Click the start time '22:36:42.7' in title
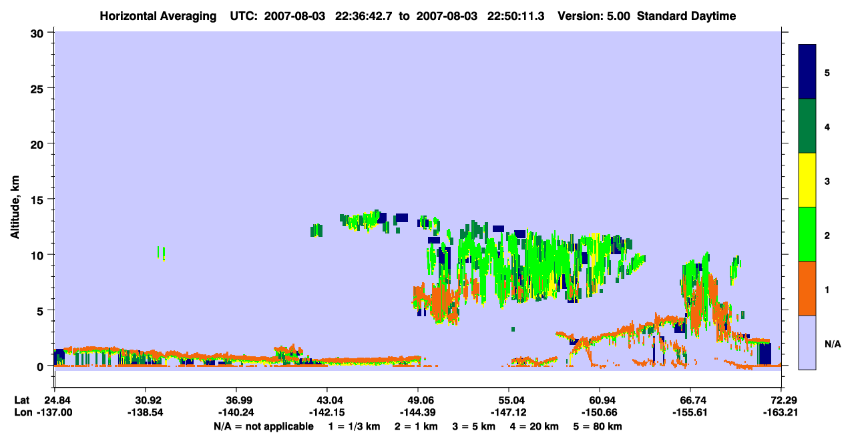 (365, 16)
